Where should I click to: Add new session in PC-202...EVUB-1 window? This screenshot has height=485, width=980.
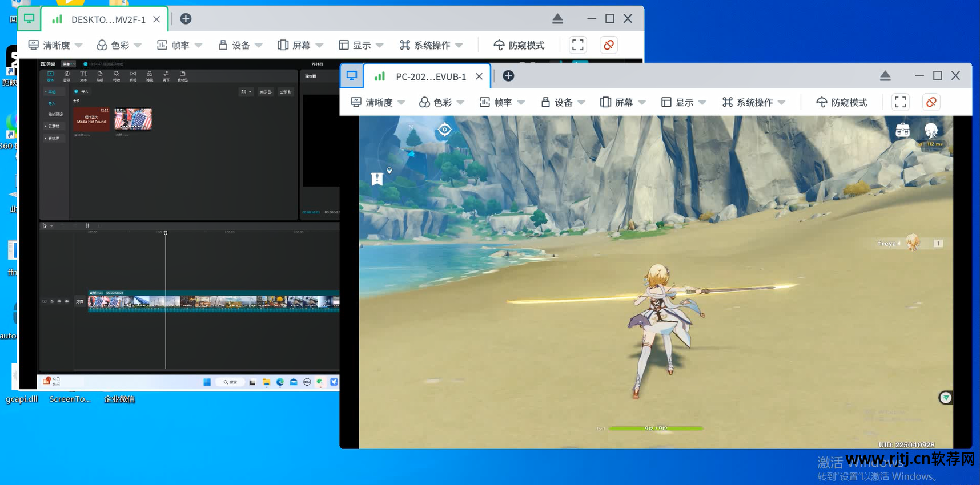(x=508, y=76)
